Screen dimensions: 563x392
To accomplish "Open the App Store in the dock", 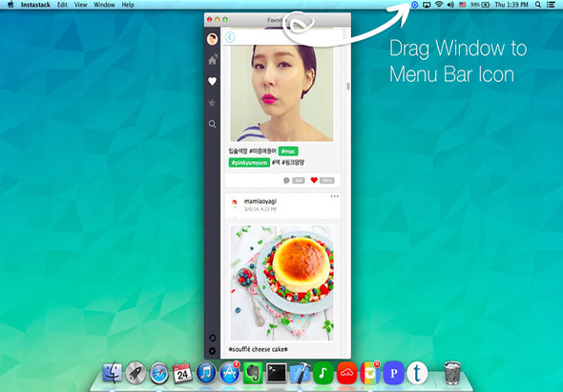I will [229, 373].
